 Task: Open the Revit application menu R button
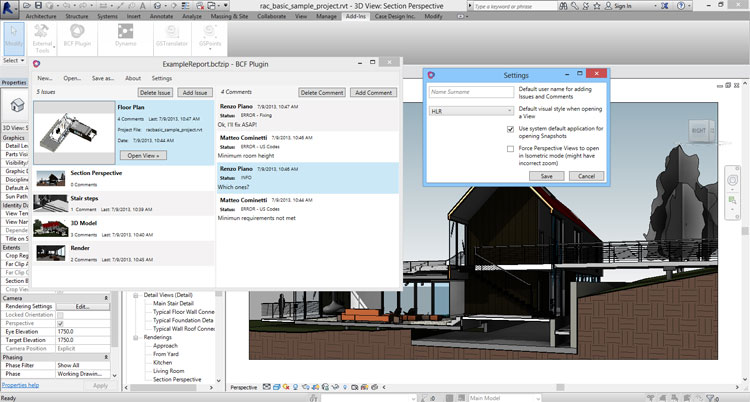pos(10,8)
